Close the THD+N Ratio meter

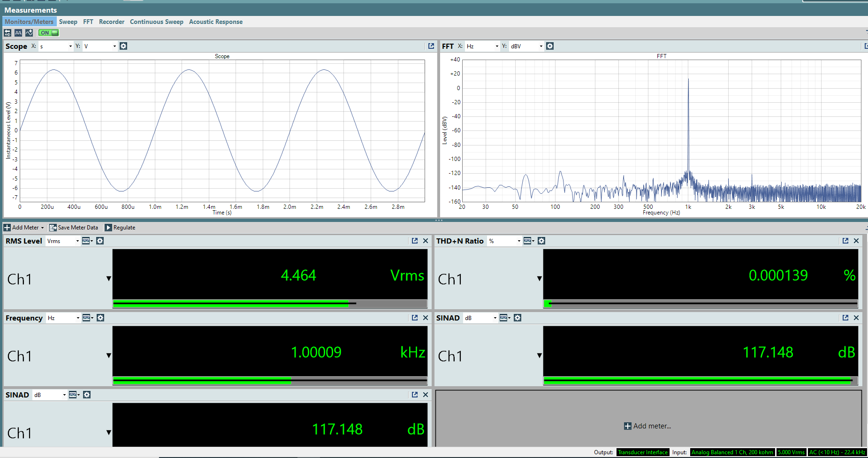click(x=856, y=241)
